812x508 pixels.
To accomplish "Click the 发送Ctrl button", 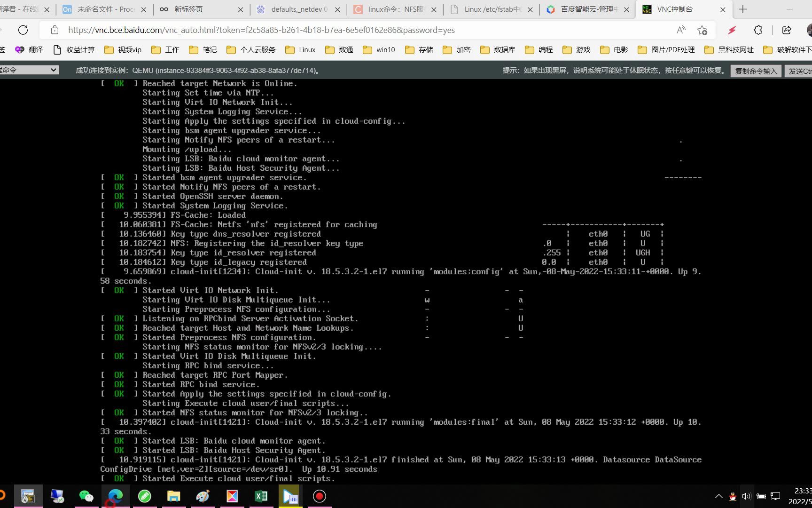I will click(x=798, y=71).
